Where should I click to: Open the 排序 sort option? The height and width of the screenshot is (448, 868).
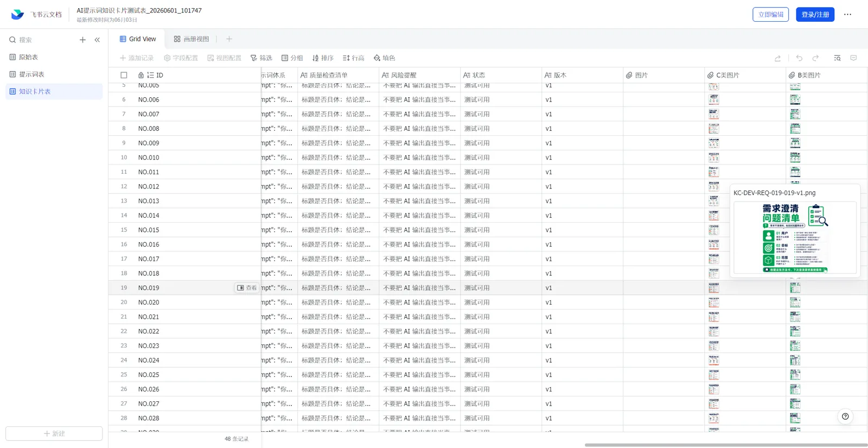(x=323, y=58)
